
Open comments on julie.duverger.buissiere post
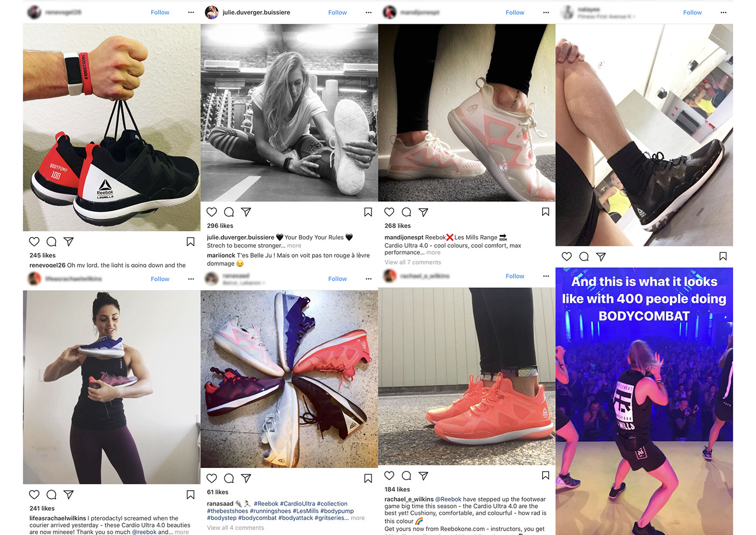pyautogui.click(x=229, y=212)
